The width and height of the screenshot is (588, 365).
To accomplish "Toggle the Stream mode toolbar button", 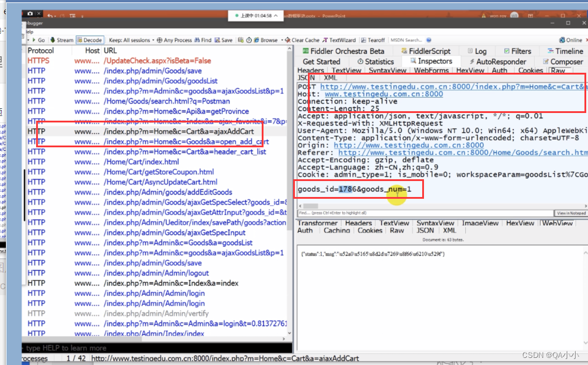I will 62,40.
